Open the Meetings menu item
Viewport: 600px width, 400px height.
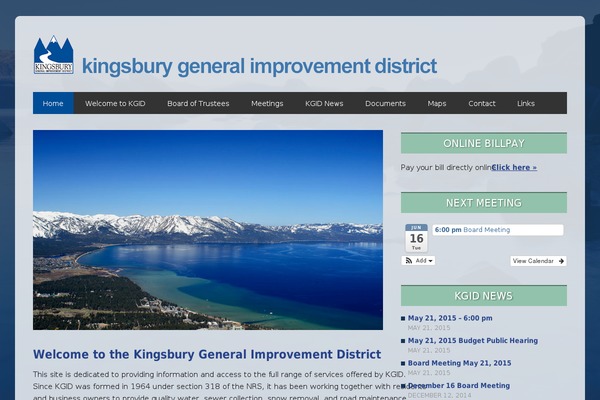[267, 103]
